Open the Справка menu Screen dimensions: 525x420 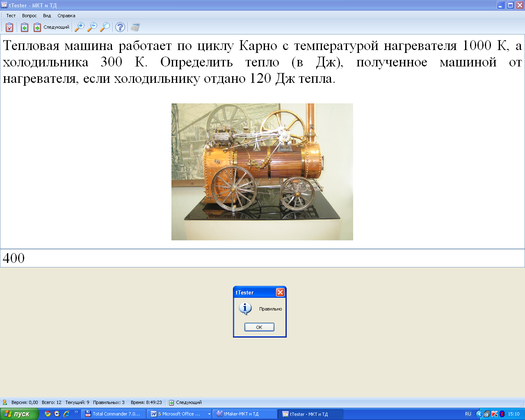66,16
